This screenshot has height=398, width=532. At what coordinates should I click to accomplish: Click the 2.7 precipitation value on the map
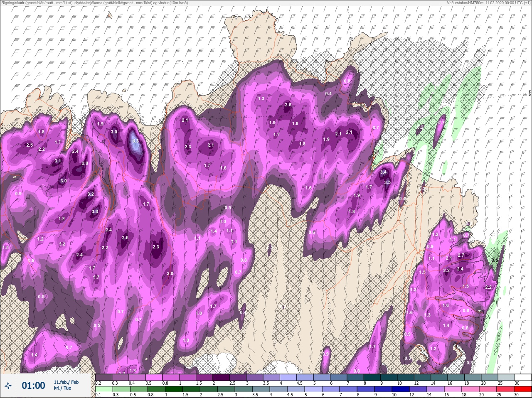461,255
